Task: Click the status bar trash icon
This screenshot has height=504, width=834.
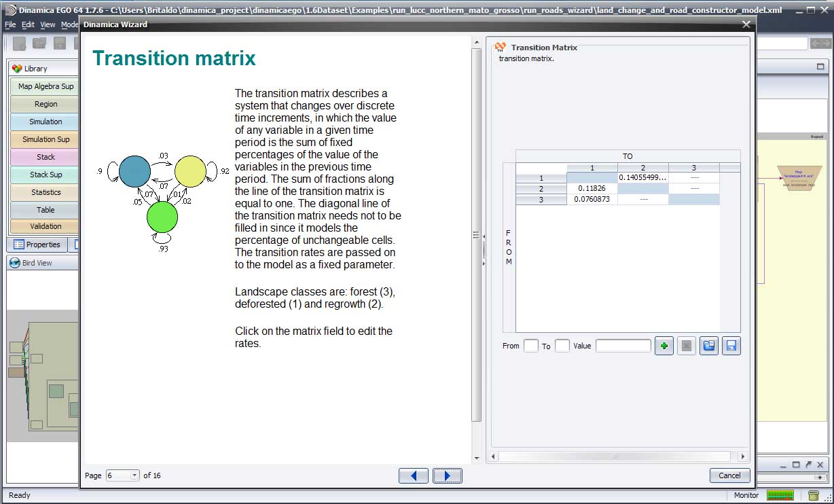Action: [x=814, y=495]
